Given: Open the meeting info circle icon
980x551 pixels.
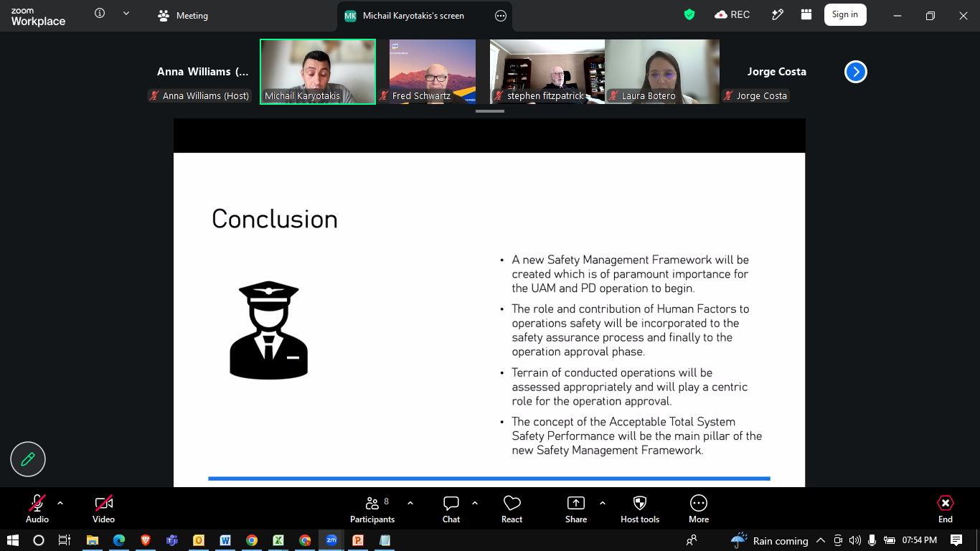Looking at the screenshot, I should click(100, 14).
